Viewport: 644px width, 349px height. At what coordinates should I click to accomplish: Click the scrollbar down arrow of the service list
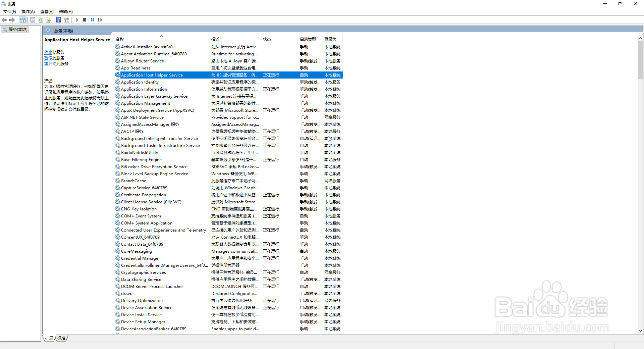coord(640,331)
